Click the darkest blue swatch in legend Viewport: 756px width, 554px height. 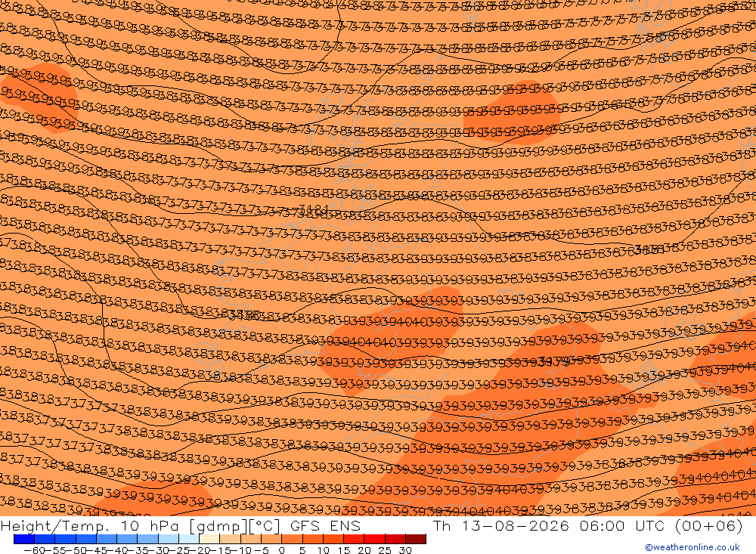point(23,539)
